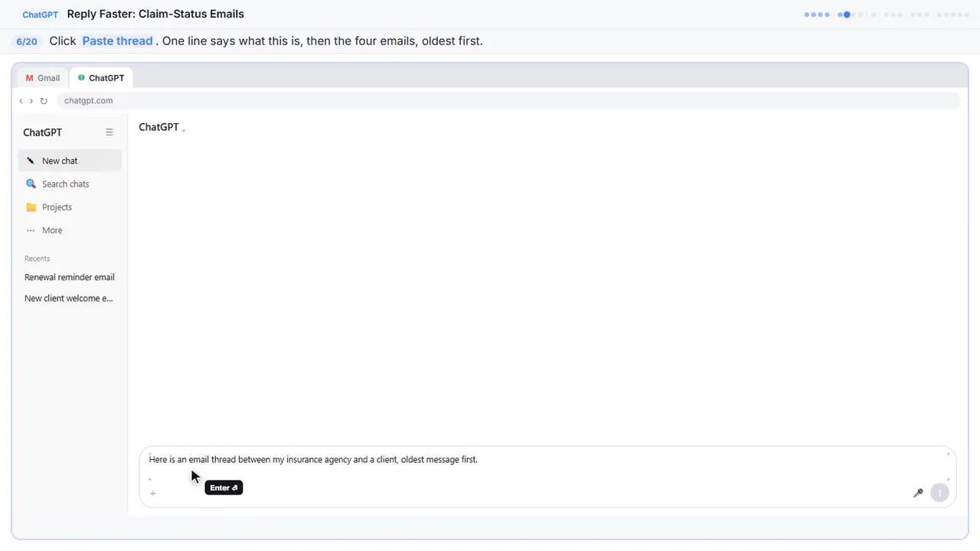The image size is (980, 551).
Task: Click the tutorial progress dots indicator
Action: [x=887, y=15]
